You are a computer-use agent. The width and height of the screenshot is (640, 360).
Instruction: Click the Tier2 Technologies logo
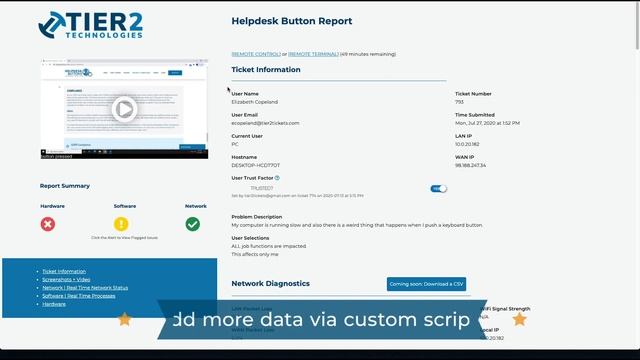[x=91, y=25]
